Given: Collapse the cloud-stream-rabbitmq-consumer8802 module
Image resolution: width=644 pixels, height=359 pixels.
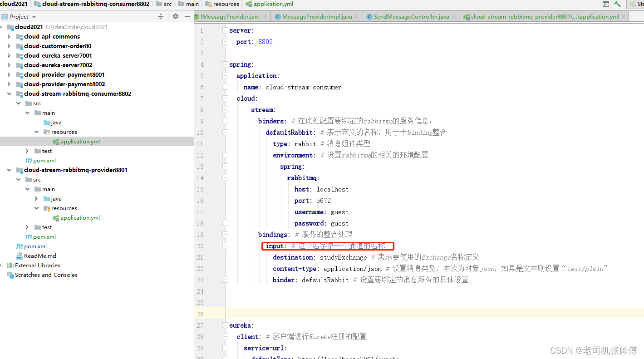Looking at the screenshot, I should [x=9, y=94].
